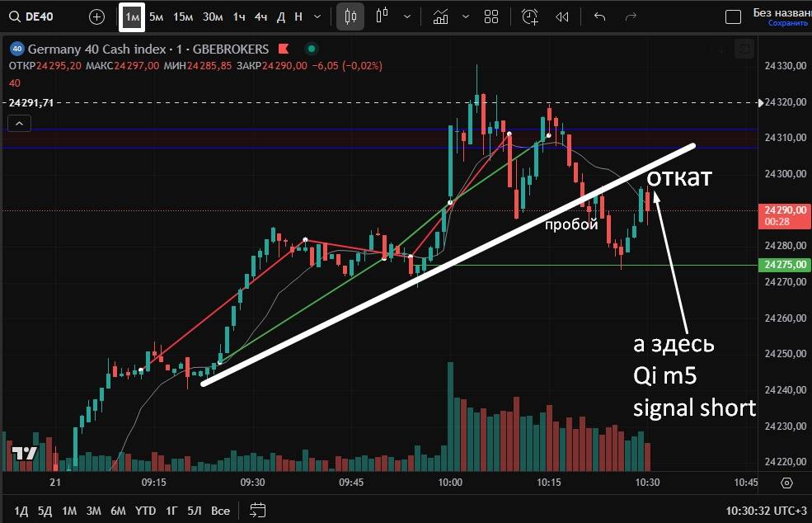Click the TradingView logo on chart
Image resolution: width=812 pixels, height=523 pixels.
[x=25, y=453]
